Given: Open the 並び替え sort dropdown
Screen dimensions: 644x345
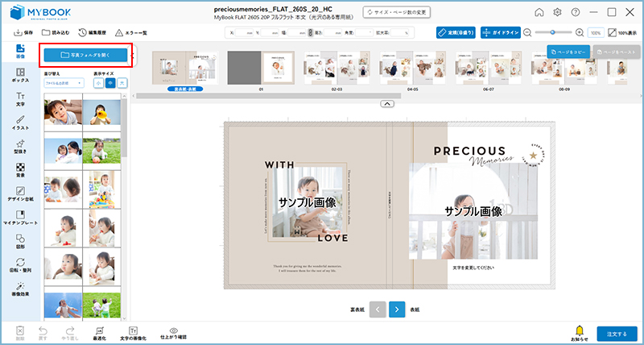Looking at the screenshot, I should pos(64,83).
